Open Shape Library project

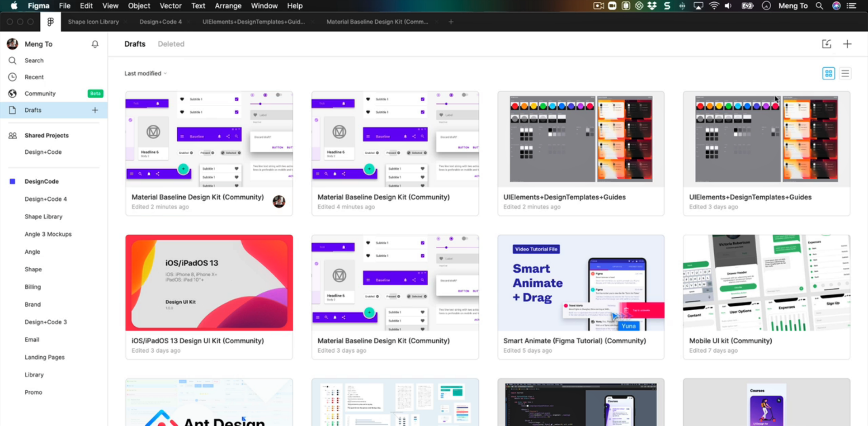coord(43,217)
